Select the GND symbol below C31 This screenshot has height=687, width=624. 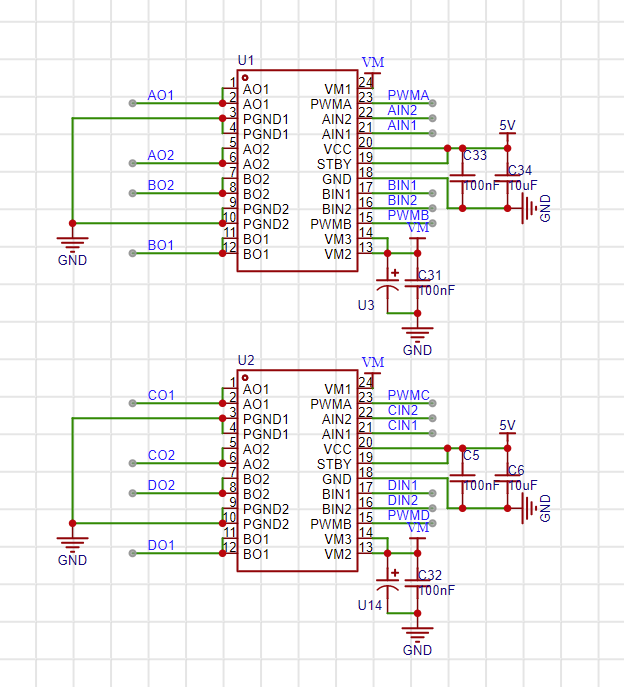pyautogui.click(x=417, y=338)
